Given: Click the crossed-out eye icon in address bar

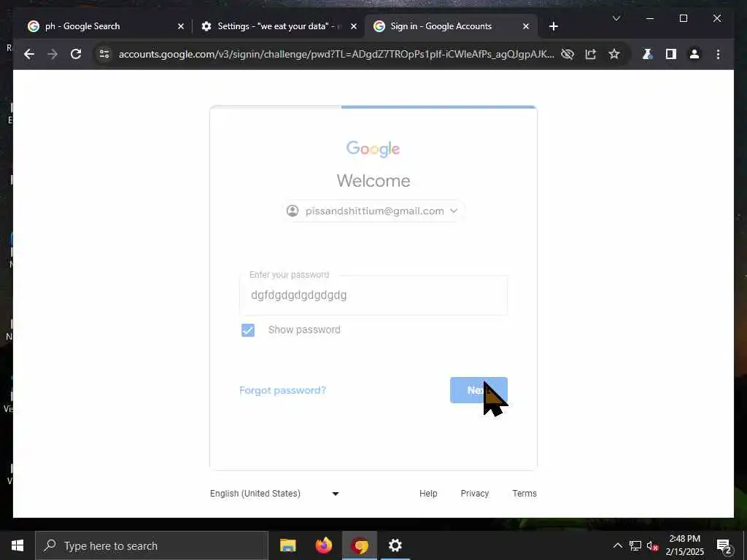Looking at the screenshot, I should point(568,54).
